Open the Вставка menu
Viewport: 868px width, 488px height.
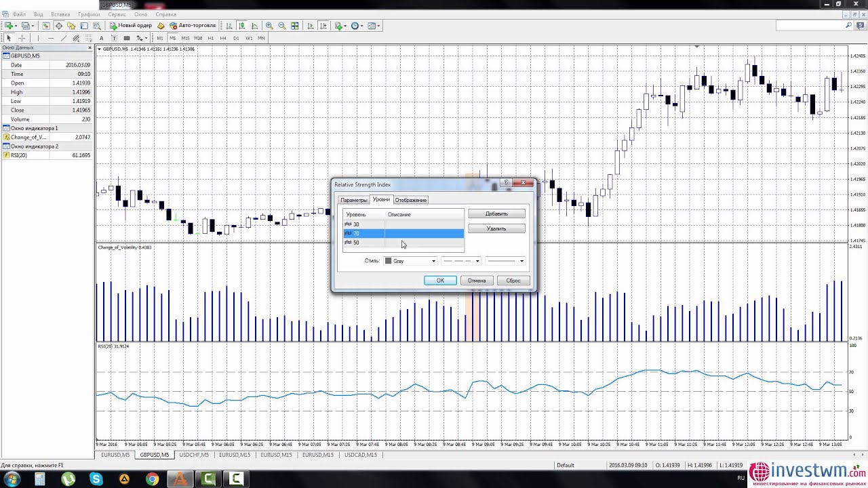tap(60, 14)
